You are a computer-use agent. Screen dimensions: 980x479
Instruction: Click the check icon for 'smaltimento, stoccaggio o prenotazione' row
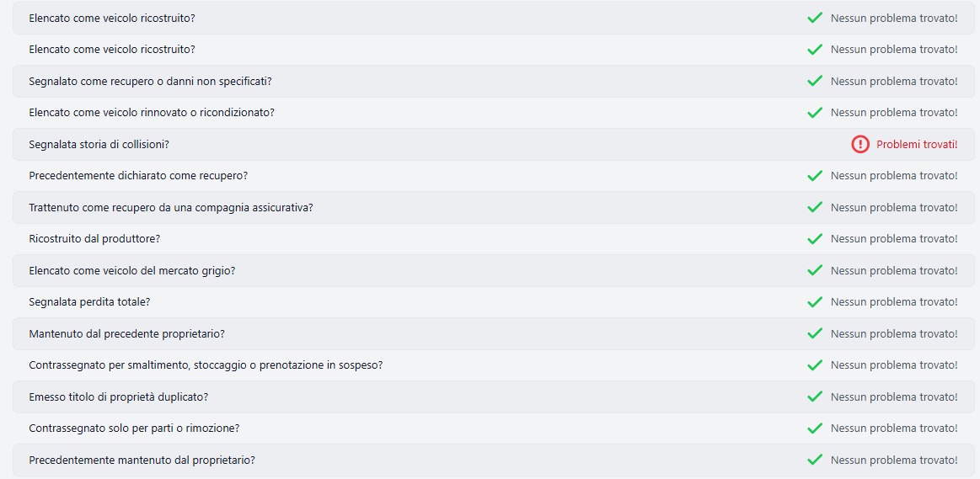pos(815,365)
